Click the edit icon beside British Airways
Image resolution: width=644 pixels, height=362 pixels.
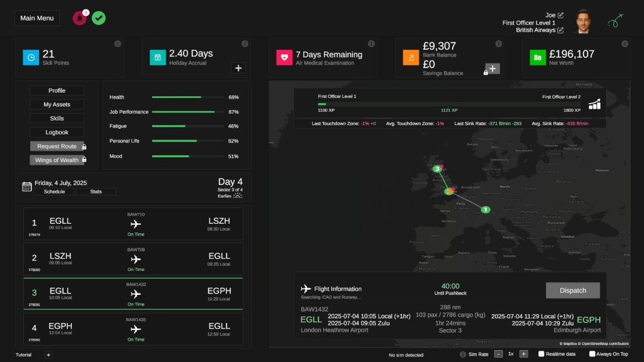(560, 30)
